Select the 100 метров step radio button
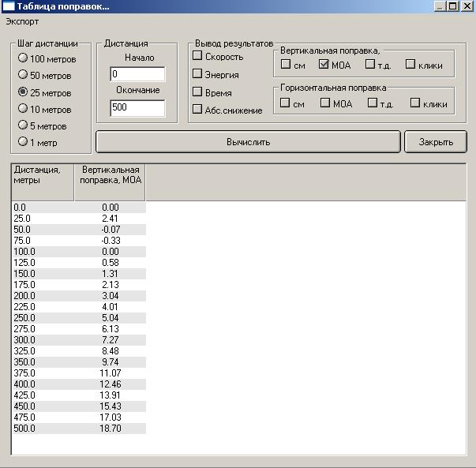This screenshot has width=476, height=468. click(x=23, y=58)
